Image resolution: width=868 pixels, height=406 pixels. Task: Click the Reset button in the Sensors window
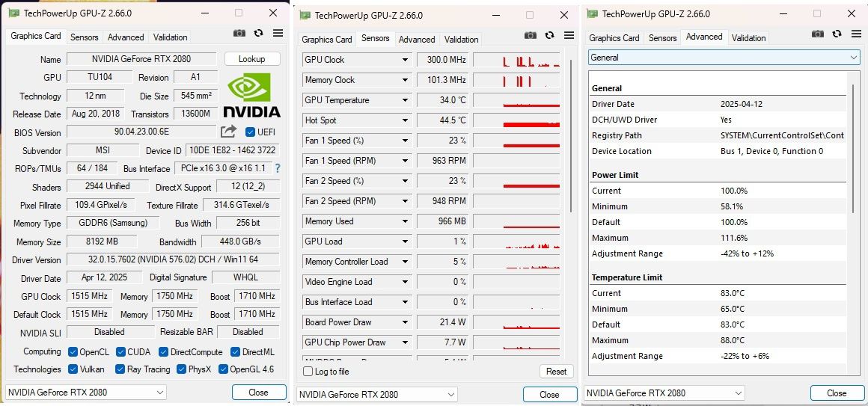(x=556, y=372)
